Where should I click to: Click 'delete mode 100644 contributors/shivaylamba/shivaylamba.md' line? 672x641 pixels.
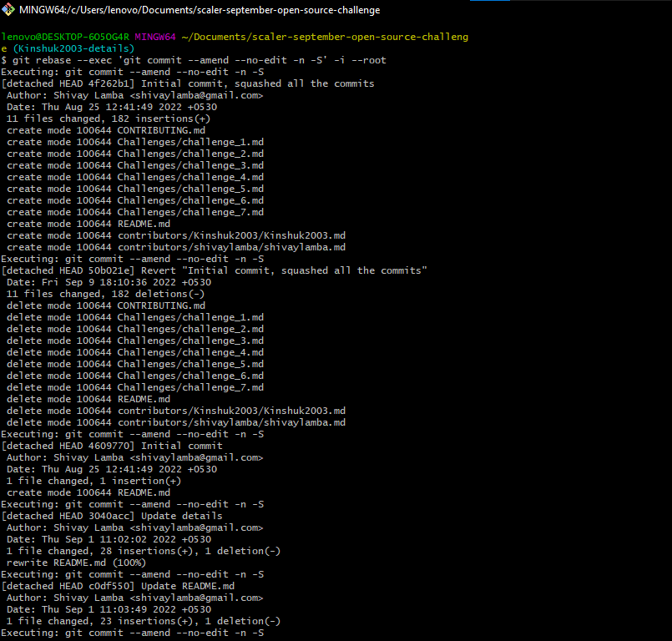point(176,422)
